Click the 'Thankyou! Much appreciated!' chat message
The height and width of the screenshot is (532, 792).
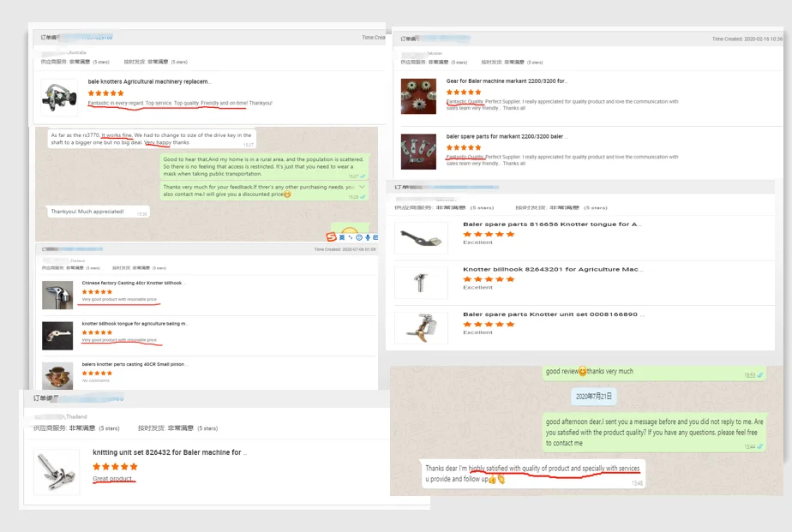click(98, 212)
